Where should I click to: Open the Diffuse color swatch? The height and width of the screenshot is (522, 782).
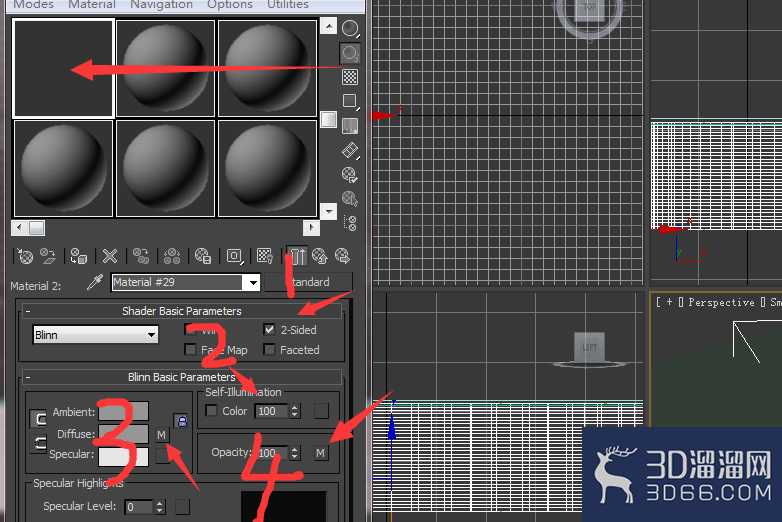coord(123,434)
